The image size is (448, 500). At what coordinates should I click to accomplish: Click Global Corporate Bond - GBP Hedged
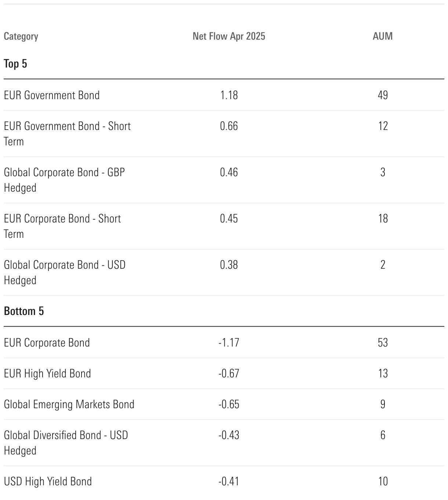point(64,180)
